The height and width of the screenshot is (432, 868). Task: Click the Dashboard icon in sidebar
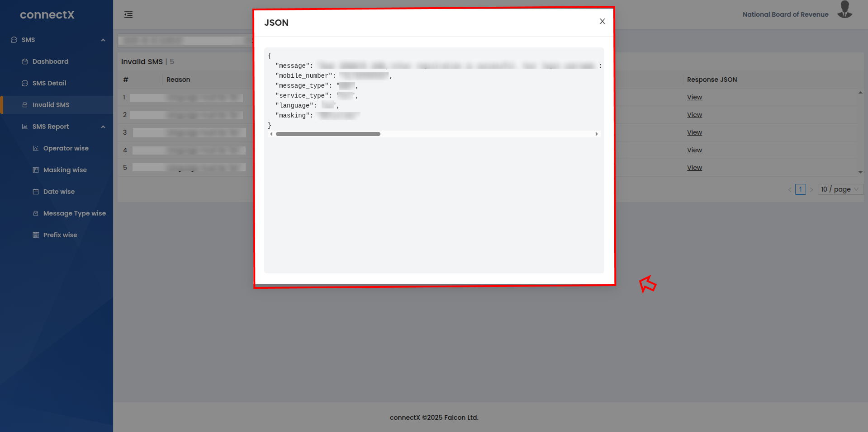[25, 61]
